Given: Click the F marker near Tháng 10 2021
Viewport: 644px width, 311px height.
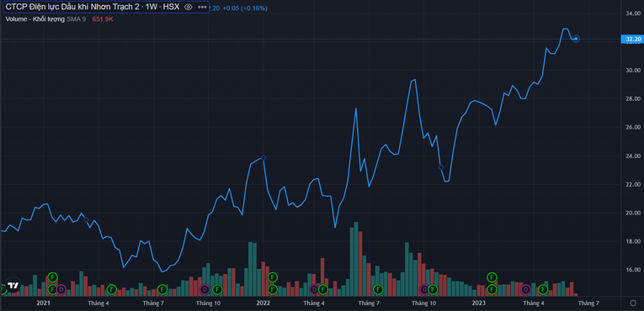Looking at the screenshot, I should tap(217, 290).
